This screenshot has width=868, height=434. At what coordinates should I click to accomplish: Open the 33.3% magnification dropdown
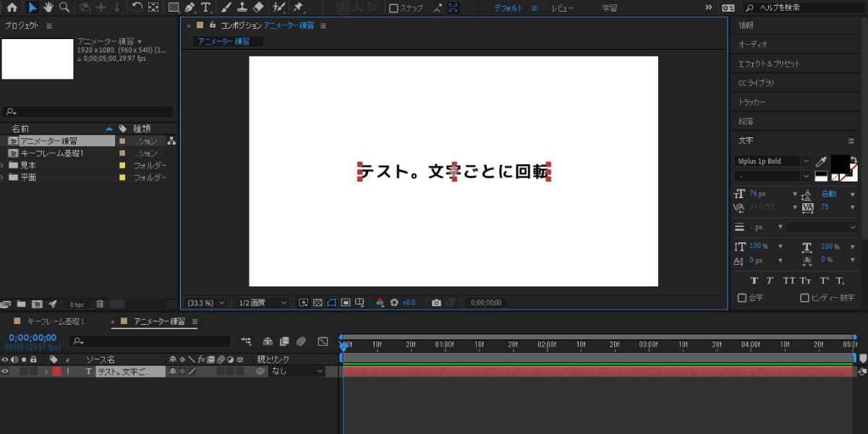[207, 302]
